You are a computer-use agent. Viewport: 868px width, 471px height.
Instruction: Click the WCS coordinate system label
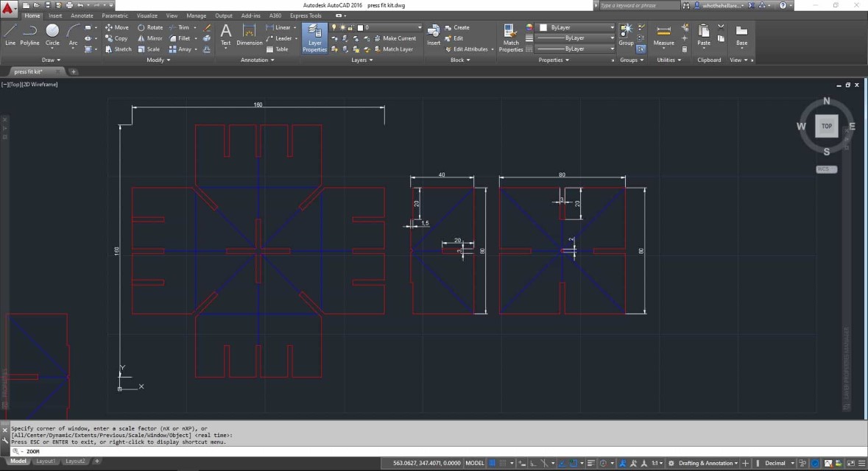pyautogui.click(x=826, y=169)
